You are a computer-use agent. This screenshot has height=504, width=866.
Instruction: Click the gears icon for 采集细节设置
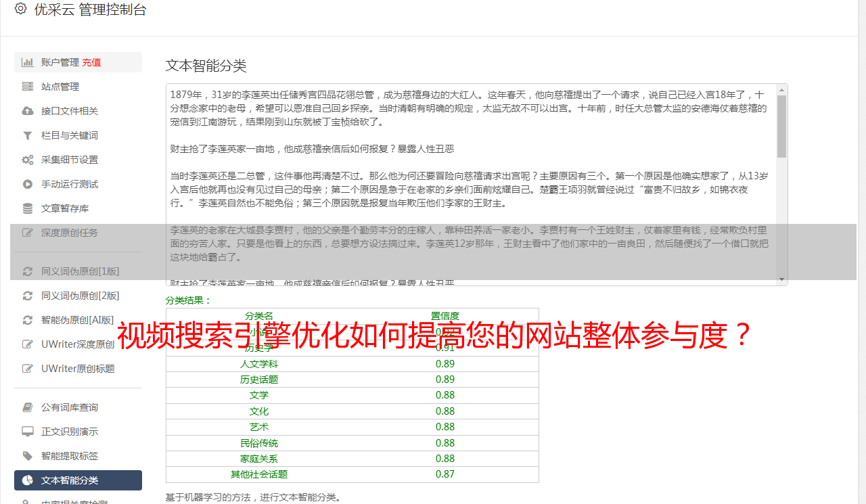point(28,160)
